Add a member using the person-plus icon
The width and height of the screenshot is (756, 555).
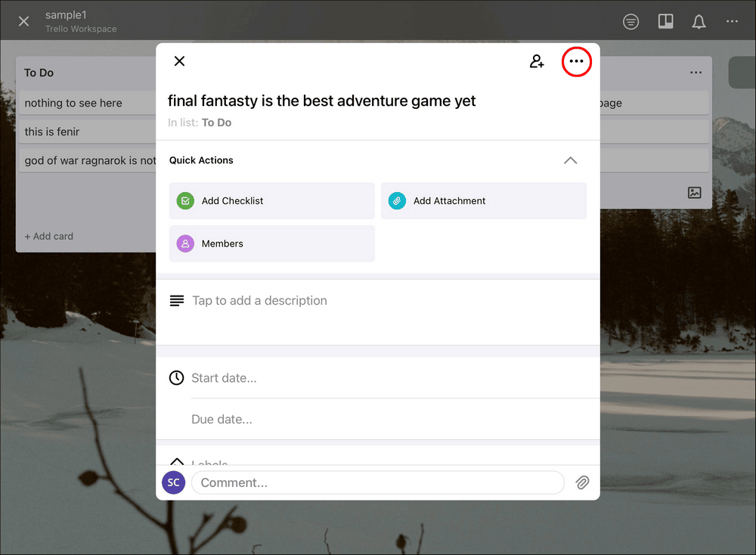(x=537, y=60)
